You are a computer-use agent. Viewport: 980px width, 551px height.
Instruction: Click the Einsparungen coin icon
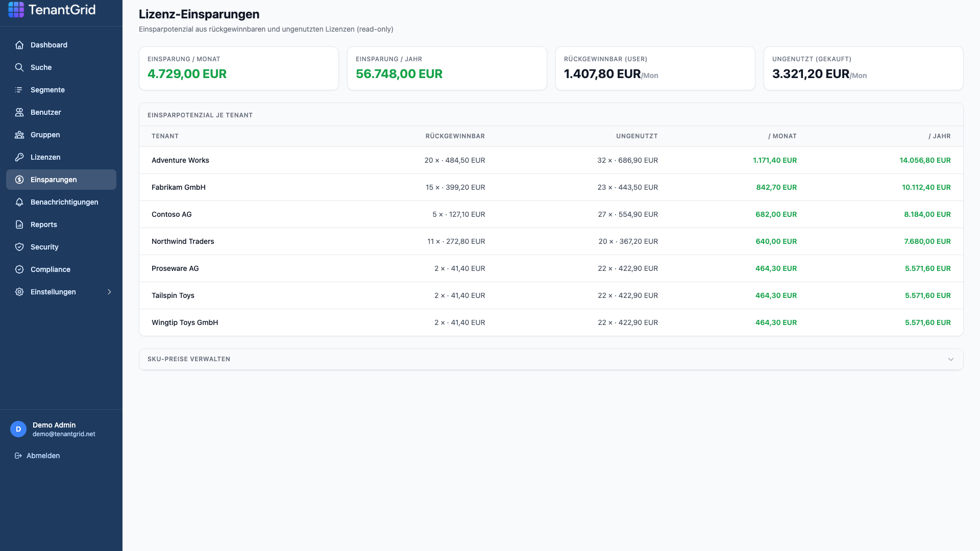tap(19, 180)
